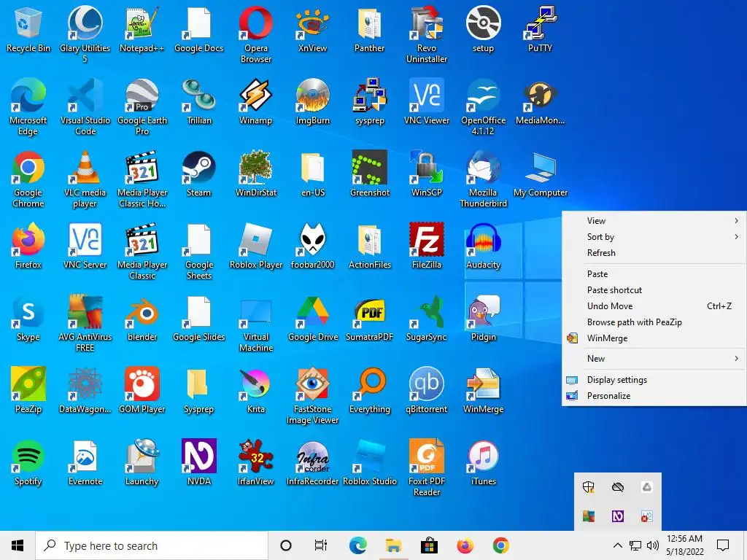Select Revo Uninstaller icon
747x560 pixels.
[426, 34]
